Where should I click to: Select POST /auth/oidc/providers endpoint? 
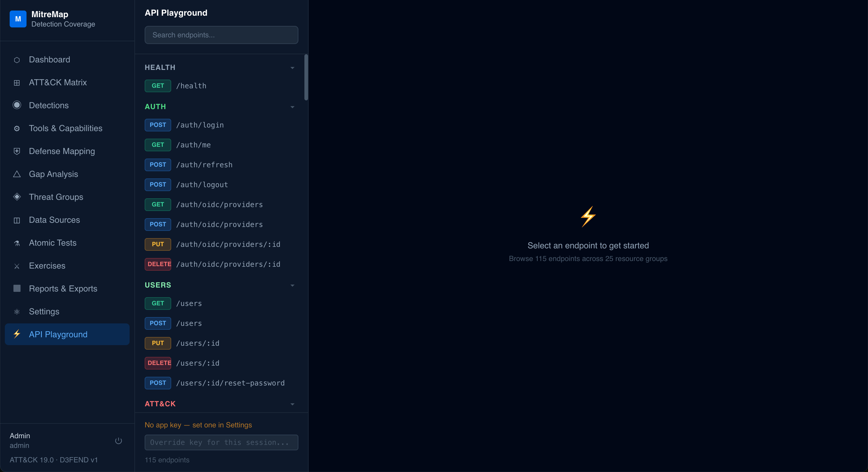[222, 224]
